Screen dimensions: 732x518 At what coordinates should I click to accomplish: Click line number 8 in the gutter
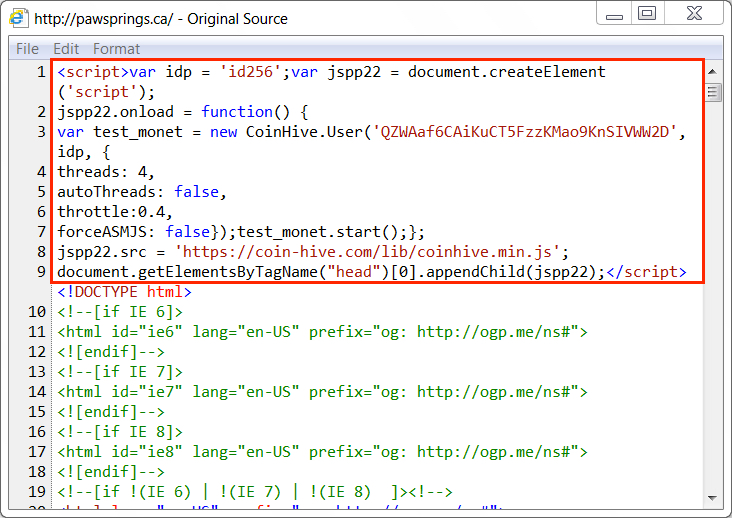(42, 252)
